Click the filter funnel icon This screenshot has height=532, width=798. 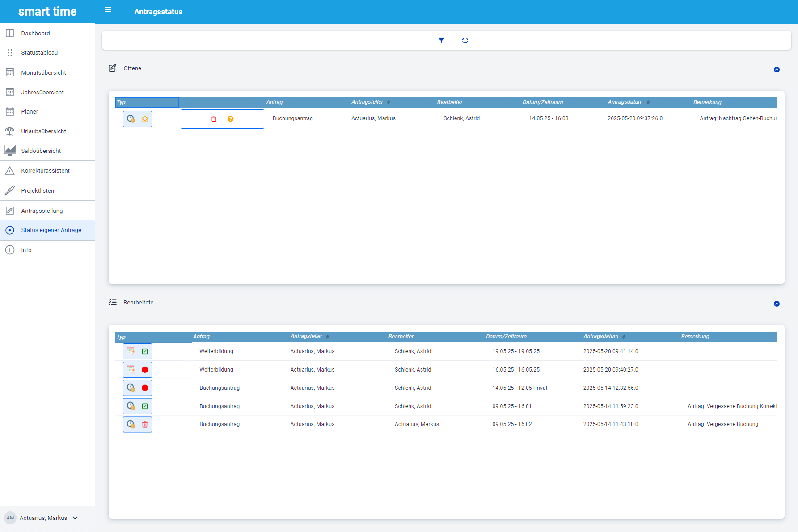pos(441,40)
